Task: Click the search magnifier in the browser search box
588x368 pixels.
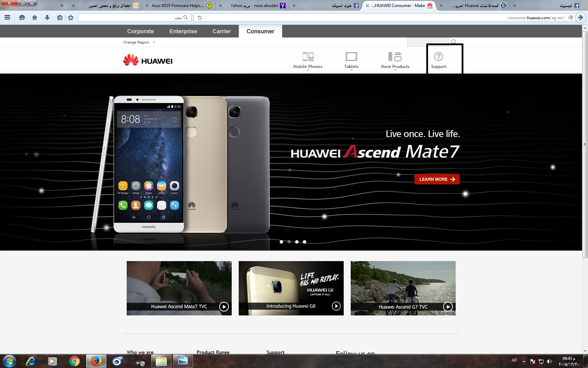Action: (185, 18)
